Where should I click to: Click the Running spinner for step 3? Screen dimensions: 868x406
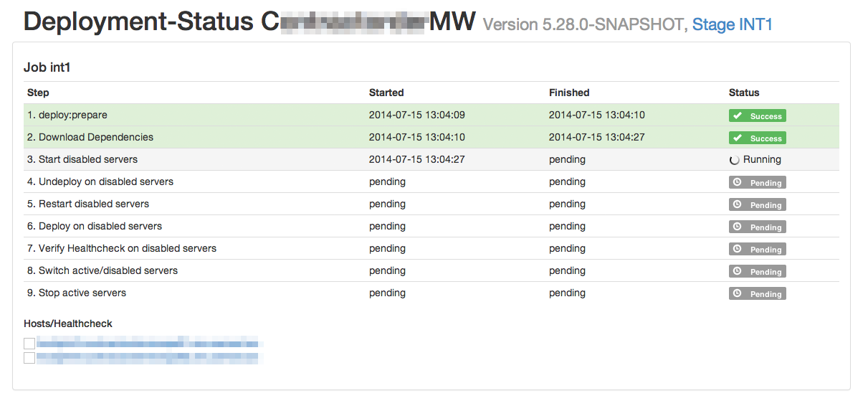click(734, 160)
